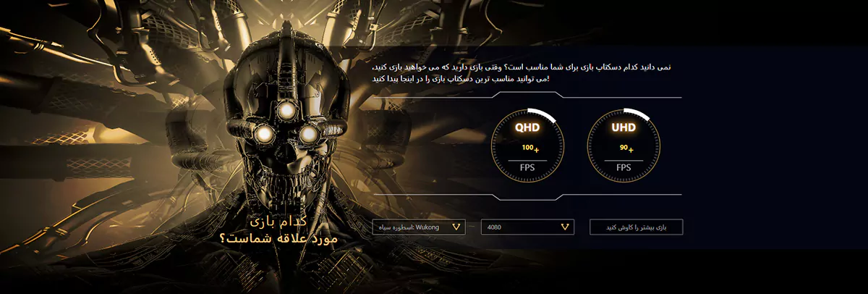This screenshot has height=294, width=868.
Task: Click the explore more games button
Action: click(x=637, y=227)
